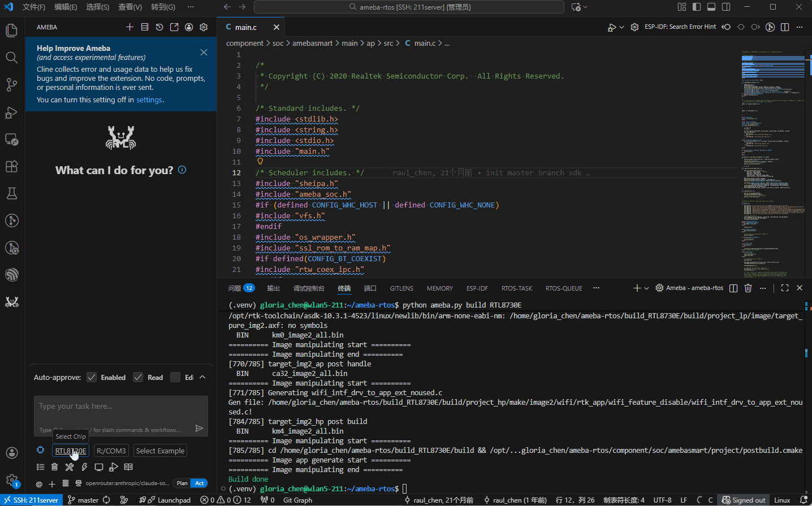Click the master branch in status bar

coord(83,500)
